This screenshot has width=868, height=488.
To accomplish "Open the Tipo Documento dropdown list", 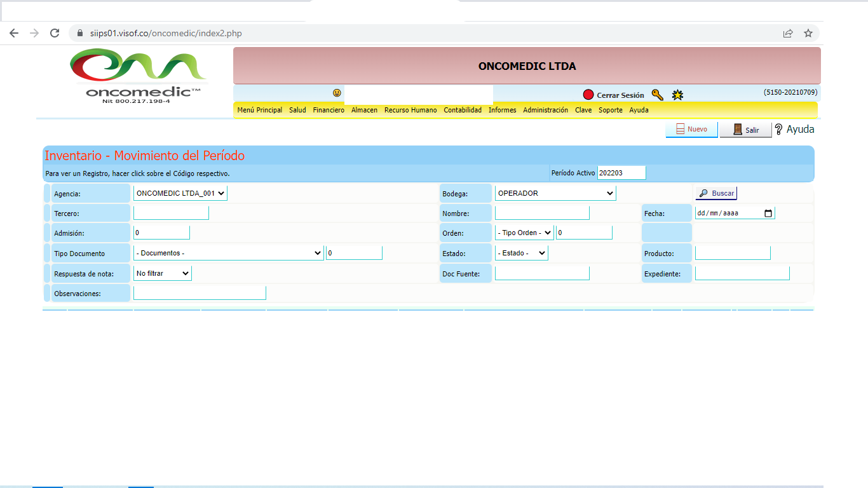I will tap(228, 253).
